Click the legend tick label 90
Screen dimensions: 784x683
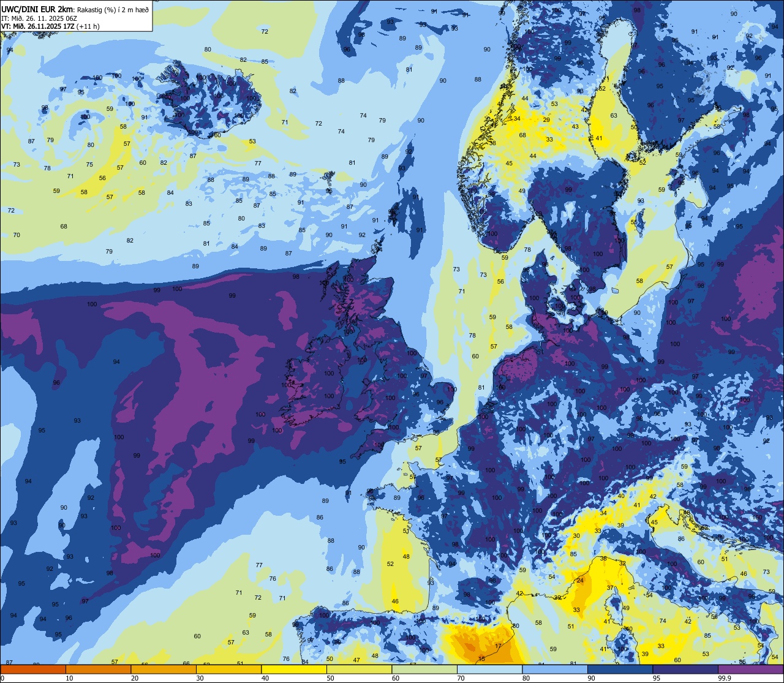[591, 678]
